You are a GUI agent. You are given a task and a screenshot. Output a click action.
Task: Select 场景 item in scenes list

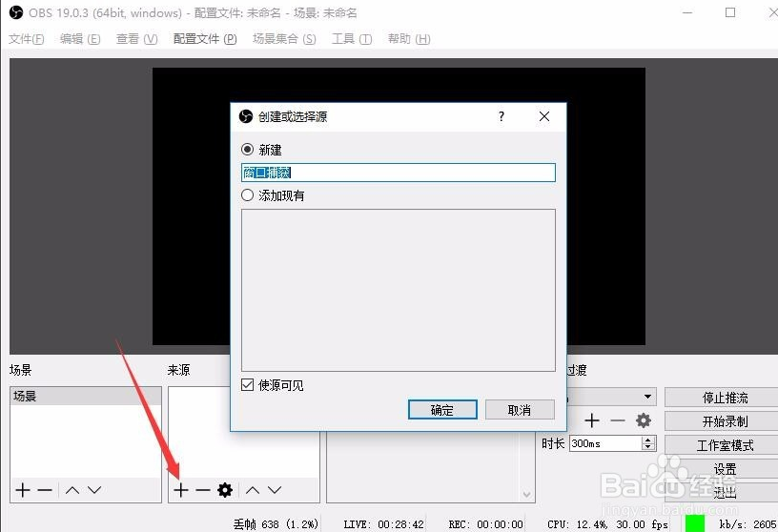click(86, 396)
